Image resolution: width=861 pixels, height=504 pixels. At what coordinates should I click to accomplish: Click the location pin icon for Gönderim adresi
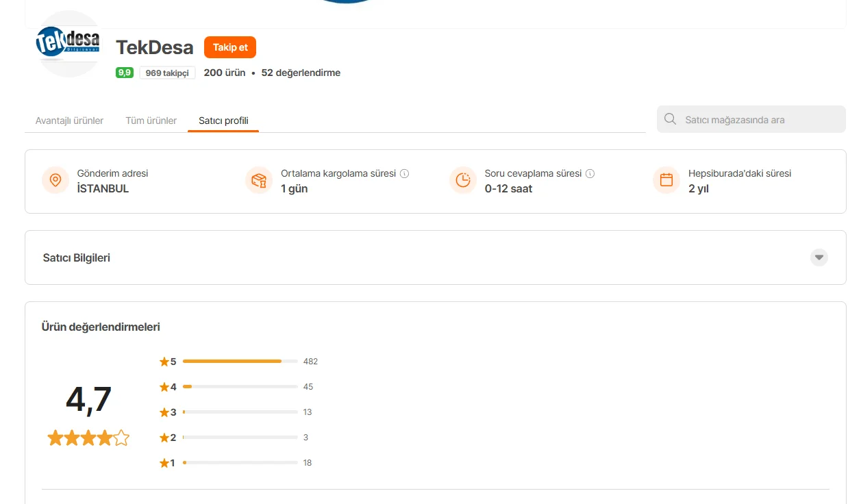pos(55,180)
